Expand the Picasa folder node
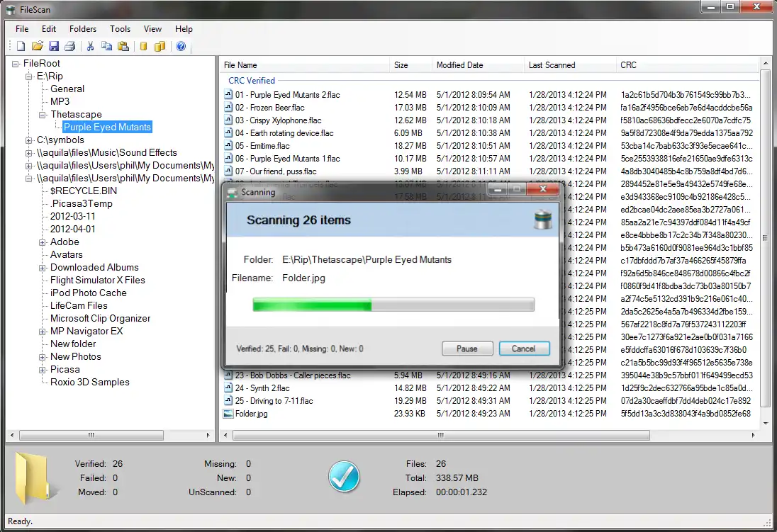This screenshot has height=532, width=777. [x=42, y=370]
